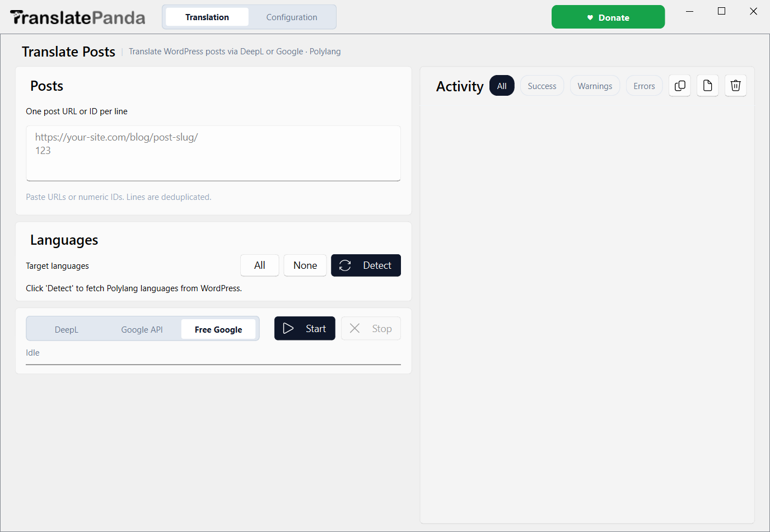This screenshot has height=532, width=770.
Task: Click the play icon on the Start button
Action: (x=288, y=329)
